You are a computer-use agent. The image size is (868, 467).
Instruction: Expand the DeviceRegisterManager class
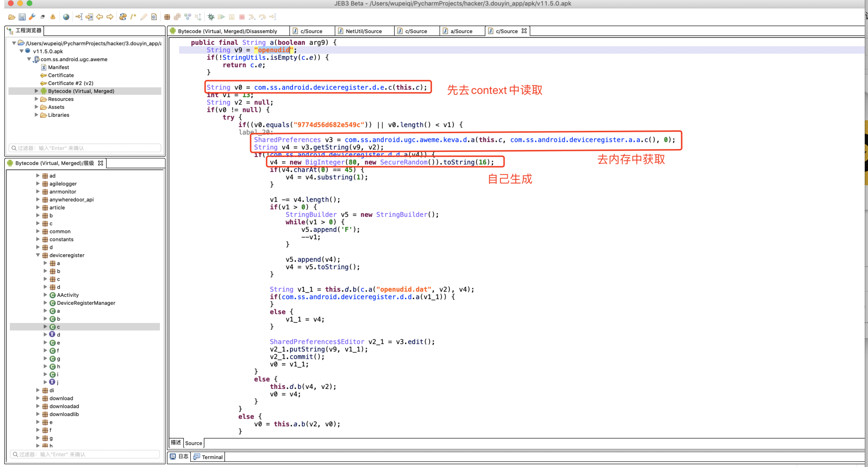tap(45, 303)
